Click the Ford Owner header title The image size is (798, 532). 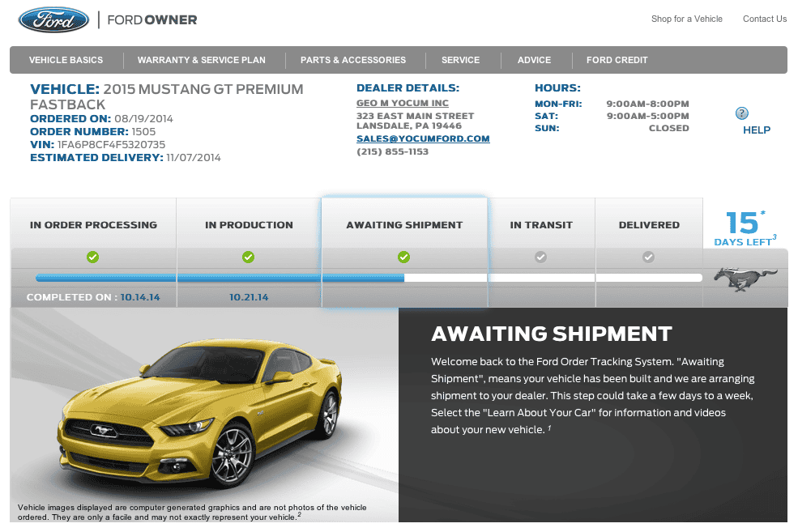[x=151, y=19]
